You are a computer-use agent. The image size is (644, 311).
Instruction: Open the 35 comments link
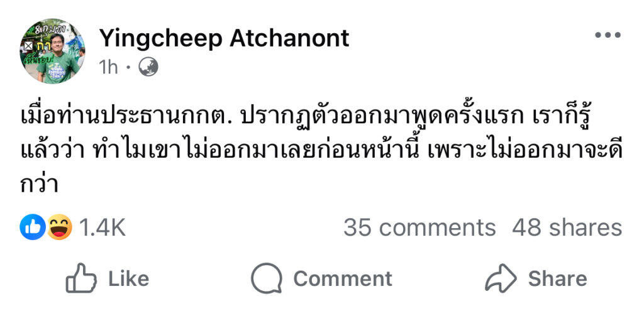pos(419,227)
